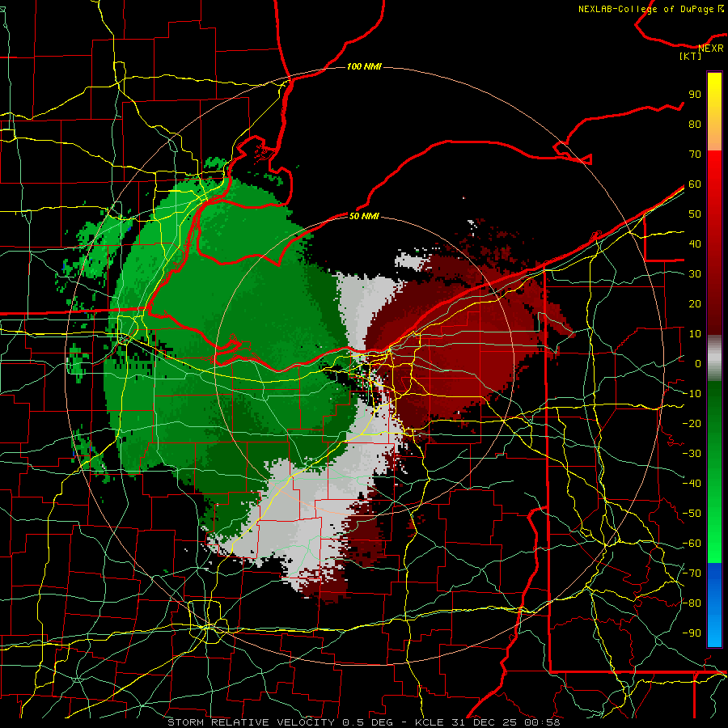Click the -50 value on velocity scale
The width and height of the screenshot is (728, 728).
coord(692,514)
